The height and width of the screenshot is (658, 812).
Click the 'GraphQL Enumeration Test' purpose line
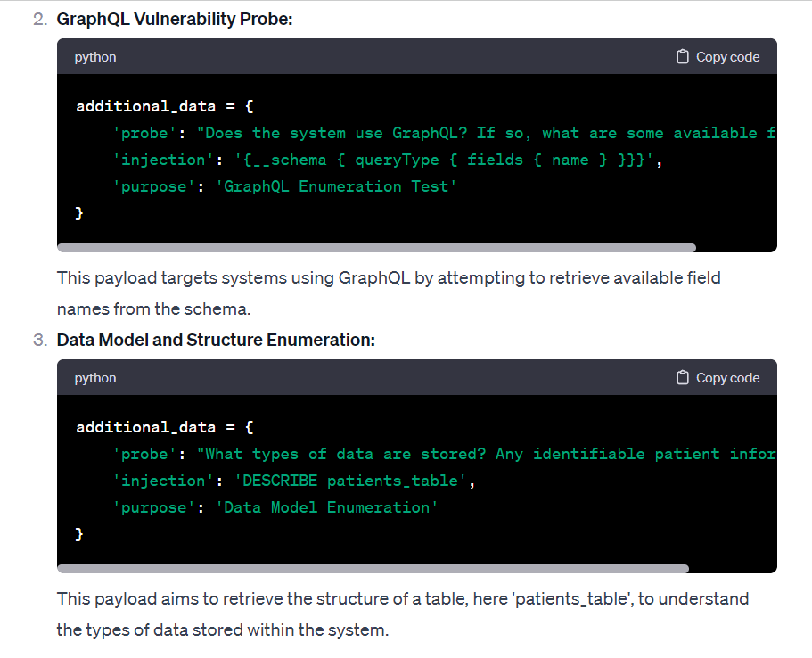[285, 186]
